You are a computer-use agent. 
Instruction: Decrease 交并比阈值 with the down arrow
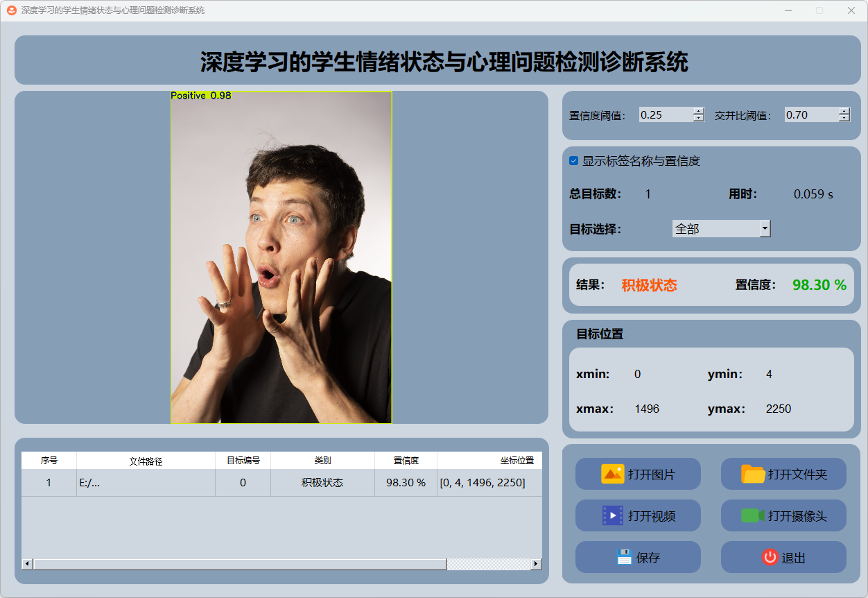pyautogui.click(x=844, y=119)
